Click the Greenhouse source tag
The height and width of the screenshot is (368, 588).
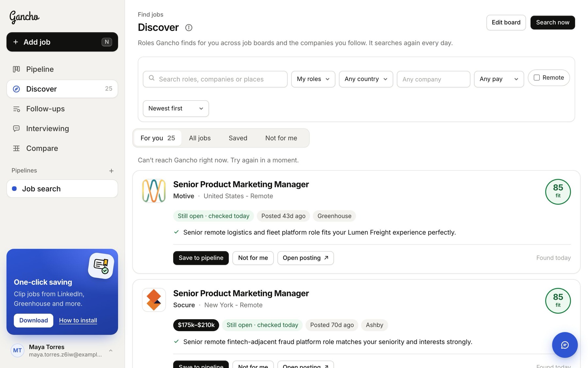point(334,216)
